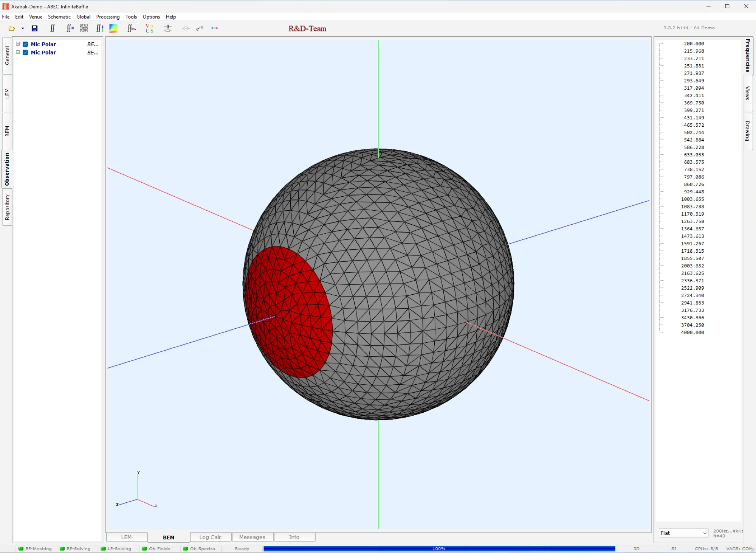Click the plain double-integral solve icon
The image size is (756, 553).
[53, 28]
